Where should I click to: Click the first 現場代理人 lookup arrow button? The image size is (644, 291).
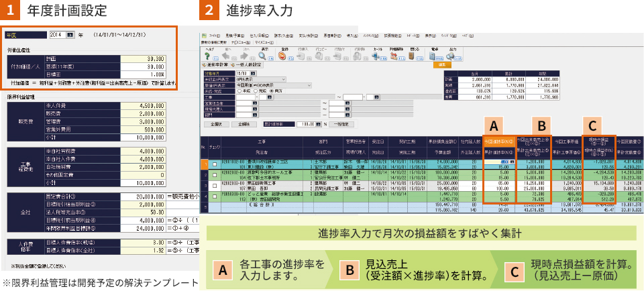click(255, 109)
